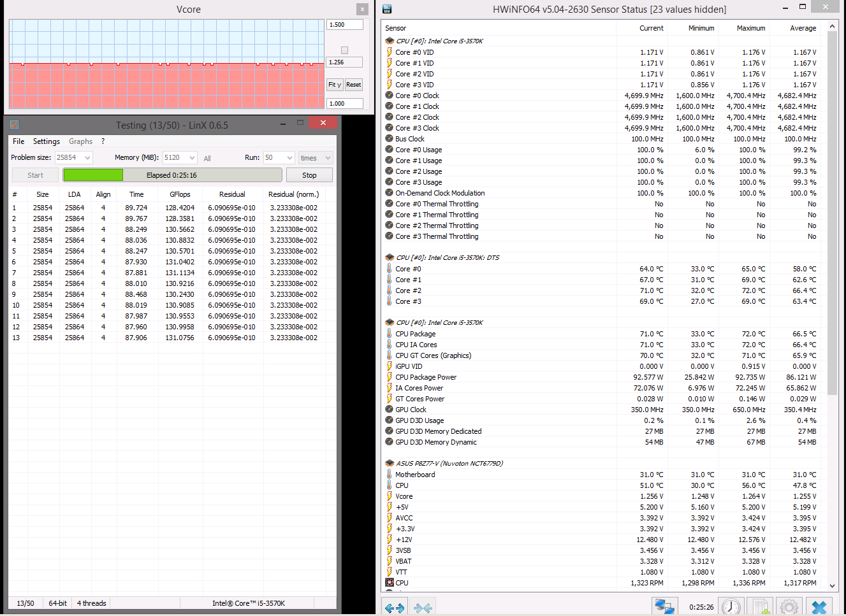Select LinX result row 1 with 128.4204 GFlops

(x=172, y=208)
